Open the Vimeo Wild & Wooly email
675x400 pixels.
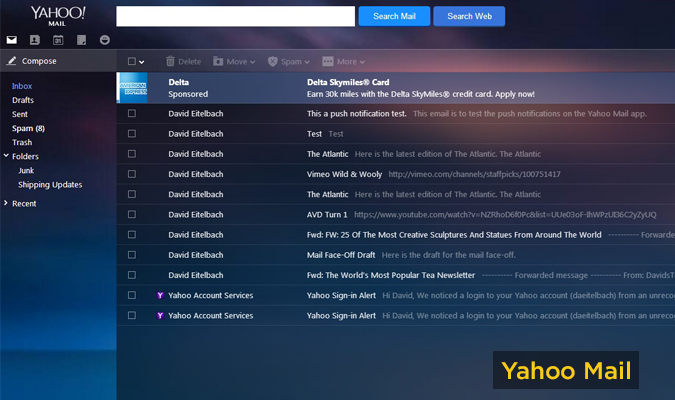click(x=396, y=174)
